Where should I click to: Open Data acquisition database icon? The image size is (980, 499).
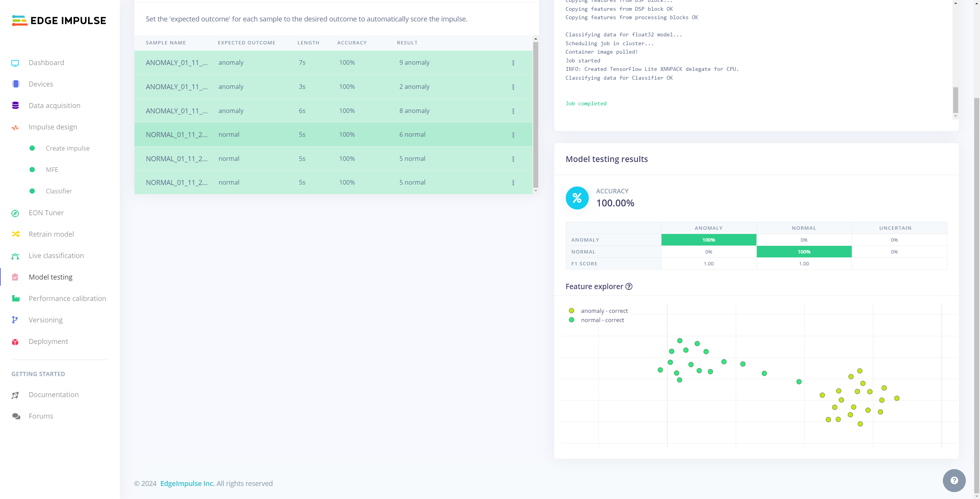click(x=15, y=106)
